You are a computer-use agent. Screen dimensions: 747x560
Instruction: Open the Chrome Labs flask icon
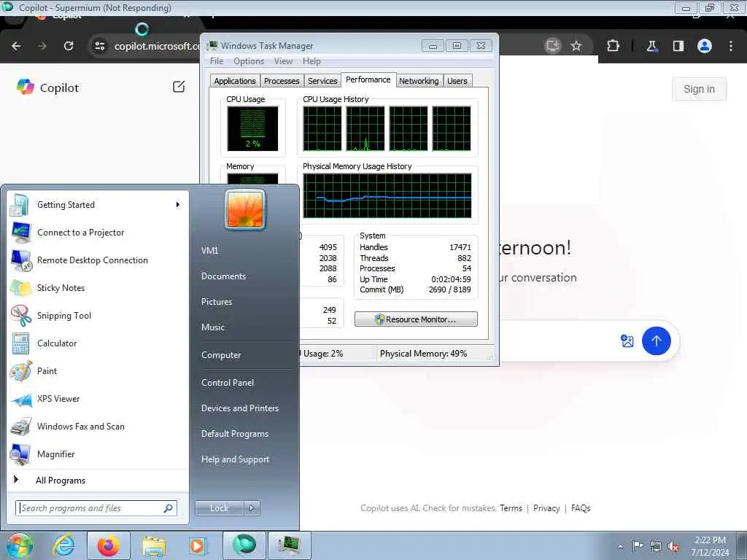651,46
